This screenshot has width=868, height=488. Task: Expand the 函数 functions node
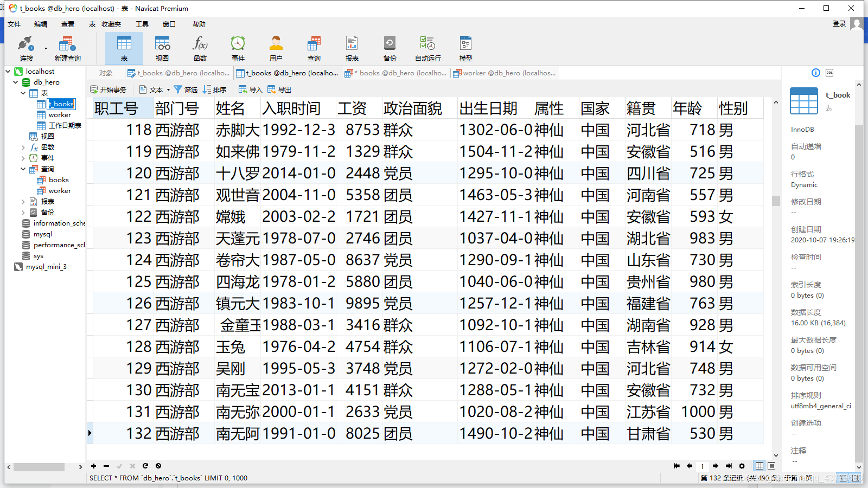23,147
